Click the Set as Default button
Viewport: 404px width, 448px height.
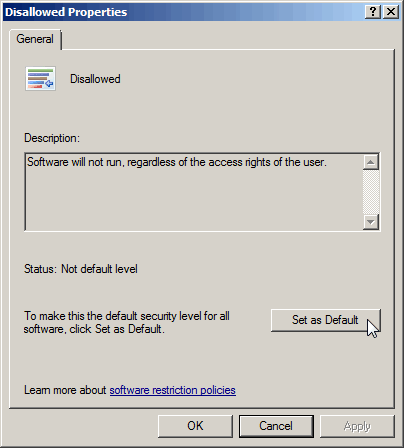325,320
